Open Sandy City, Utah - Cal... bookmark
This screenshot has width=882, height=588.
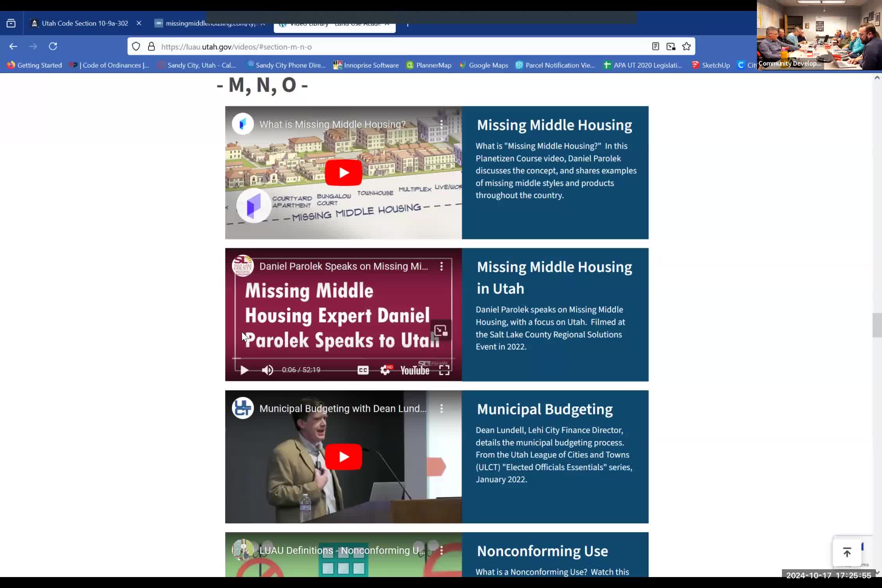[x=197, y=65]
